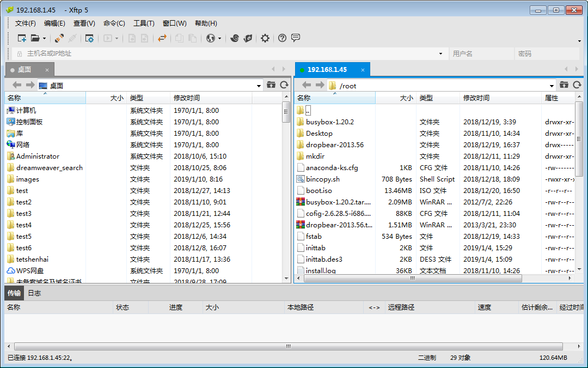Screen dimensions: 588x368
Task: Click the Help question mark icon
Action: pos(283,38)
